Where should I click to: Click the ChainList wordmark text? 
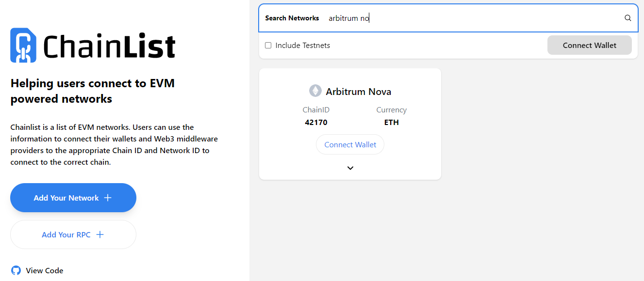[109, 47]
